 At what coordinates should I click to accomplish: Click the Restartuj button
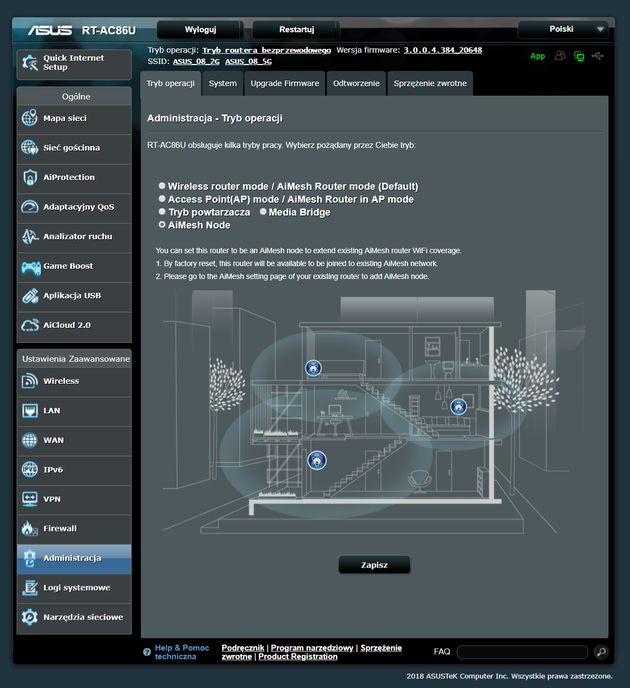click(x=297, y=29)
